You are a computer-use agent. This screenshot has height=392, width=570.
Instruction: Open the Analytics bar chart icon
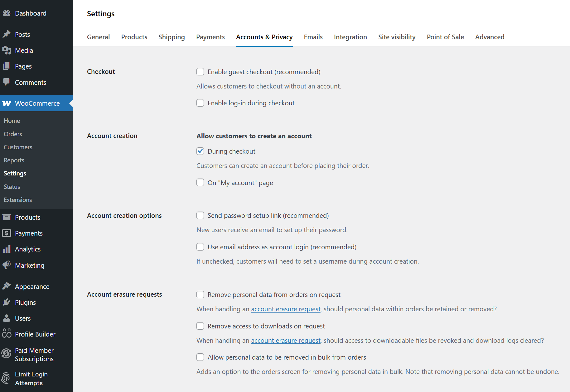tap(7, 249)
